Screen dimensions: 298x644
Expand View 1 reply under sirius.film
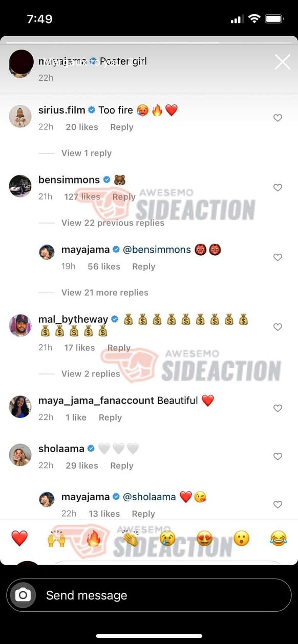(87, 153)
